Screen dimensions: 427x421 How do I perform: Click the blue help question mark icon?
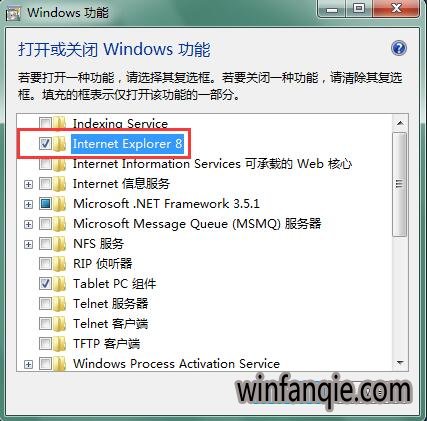click(x=399, y=48)
